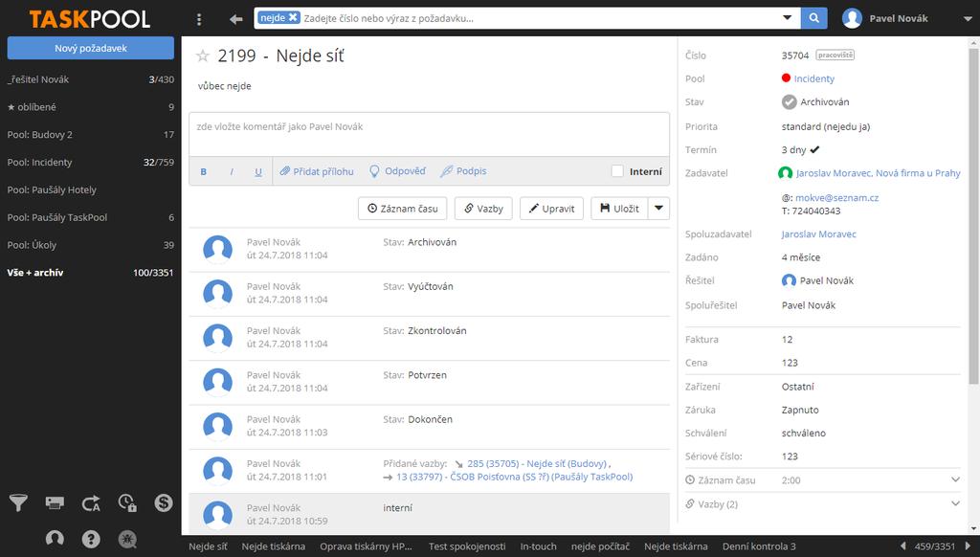Click the Incidenty pool link in details
The image size is (980, 557).
(813, 78)
